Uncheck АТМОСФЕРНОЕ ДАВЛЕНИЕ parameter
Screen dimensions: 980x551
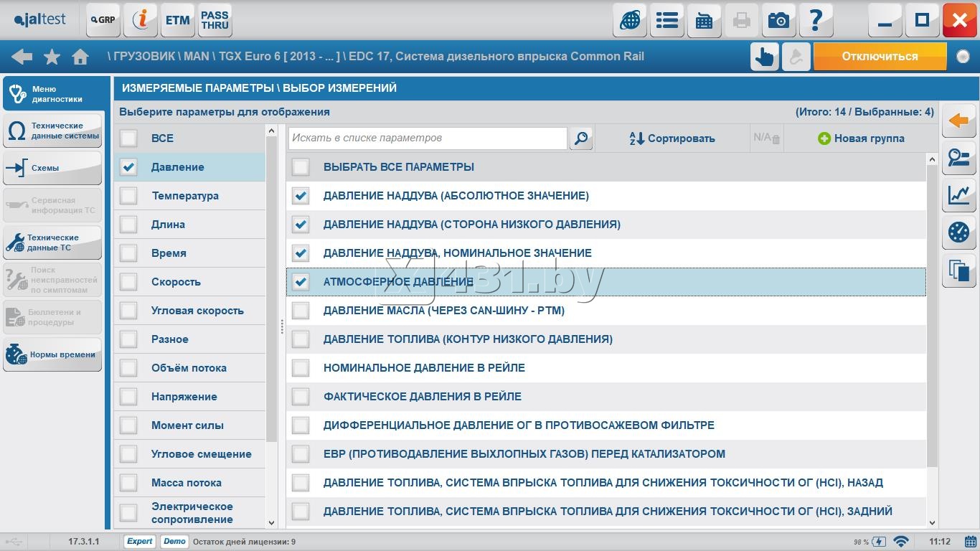(301, 282)
